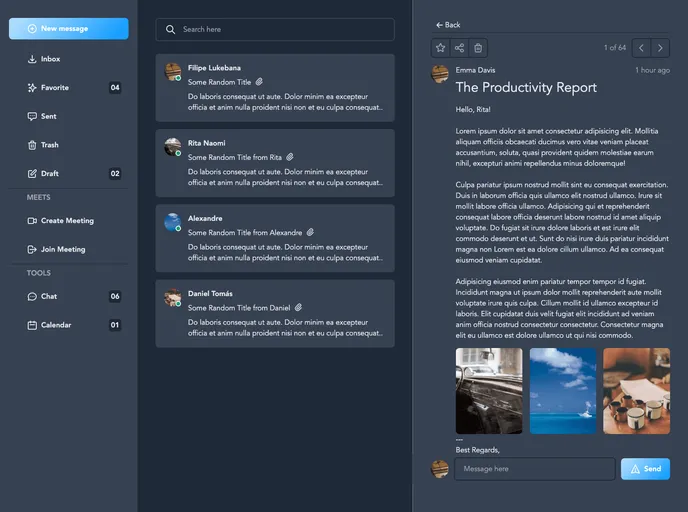Image resolution: width=688 pixels, height=512 pixels.
Task: Click attachment clip on Daniel's title
Action: point(298,308)
